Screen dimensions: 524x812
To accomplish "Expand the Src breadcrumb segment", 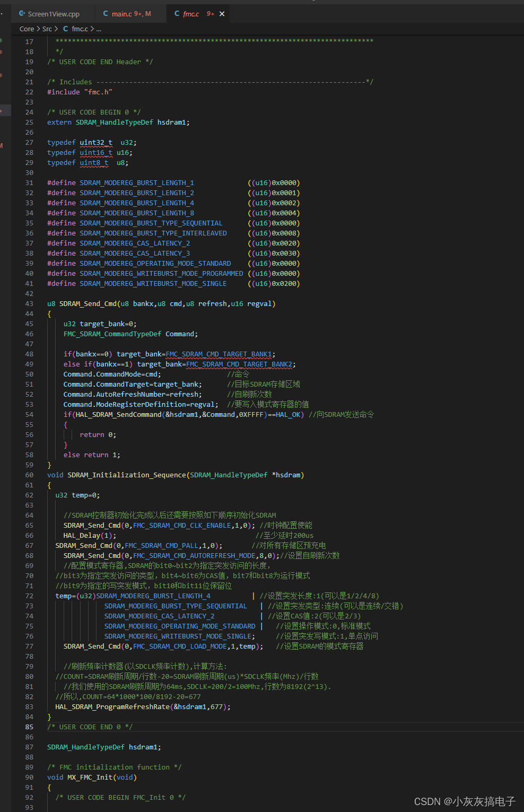I will [x=47, y=29].
